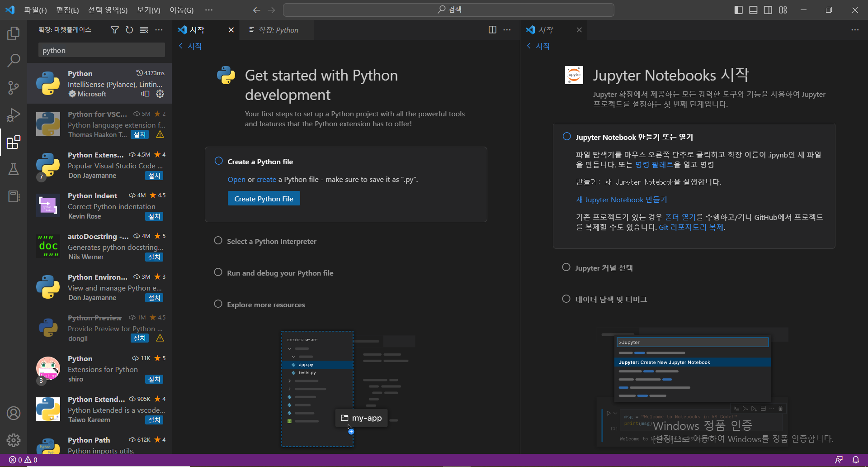This screenshot has height=467, width=868.
Task: Open the Run and Debug view
Action: click(14, 115)
